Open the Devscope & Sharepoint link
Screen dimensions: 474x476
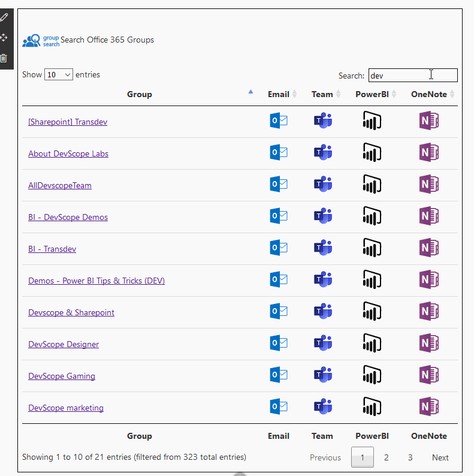coord(71,313)
